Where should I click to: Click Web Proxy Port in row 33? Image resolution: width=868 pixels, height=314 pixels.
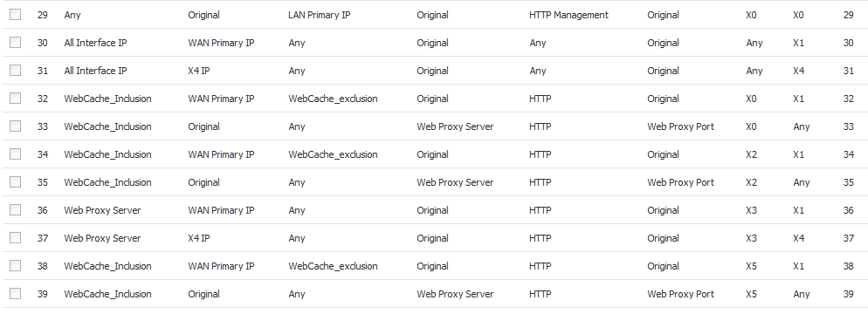(680, 126)
